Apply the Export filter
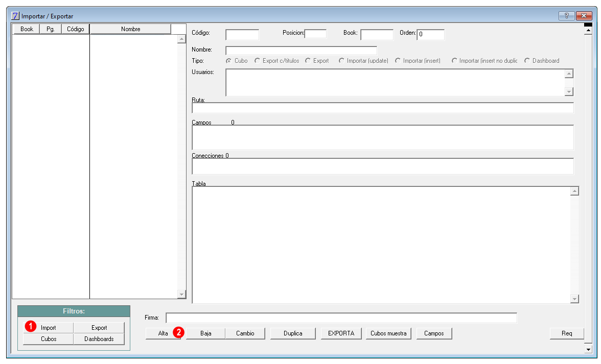The height and width of the screenshot is (364, 601). (x=99, y=328)
